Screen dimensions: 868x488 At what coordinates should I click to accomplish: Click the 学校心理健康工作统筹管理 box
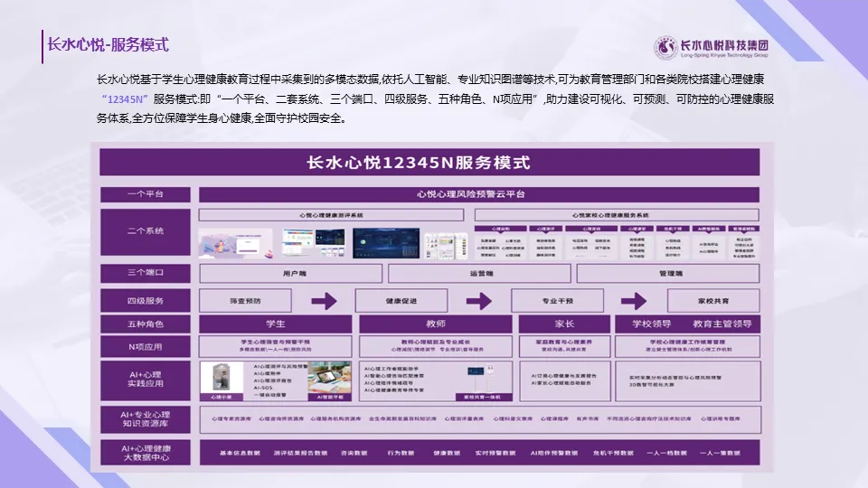point(687,346)
